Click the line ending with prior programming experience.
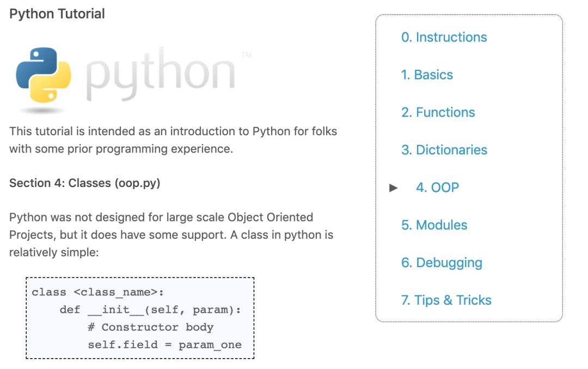Viewport: 588px width, 369px height. point(121,149)
